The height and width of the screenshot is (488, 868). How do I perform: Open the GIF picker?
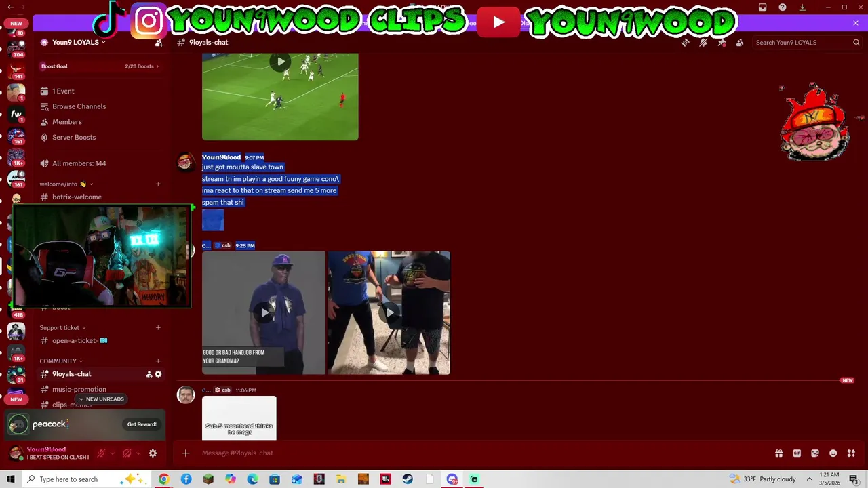pyautogui.click(x=797, y=453)
